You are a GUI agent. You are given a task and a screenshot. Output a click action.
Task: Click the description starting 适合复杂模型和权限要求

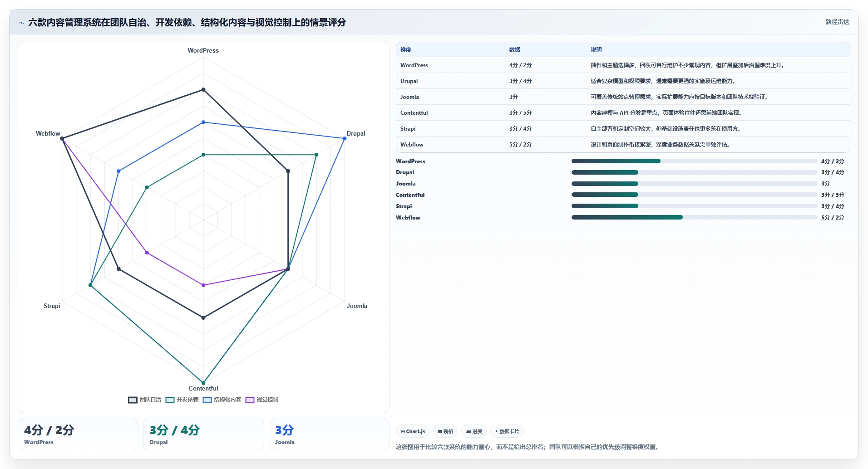click(x=664, y=81)
